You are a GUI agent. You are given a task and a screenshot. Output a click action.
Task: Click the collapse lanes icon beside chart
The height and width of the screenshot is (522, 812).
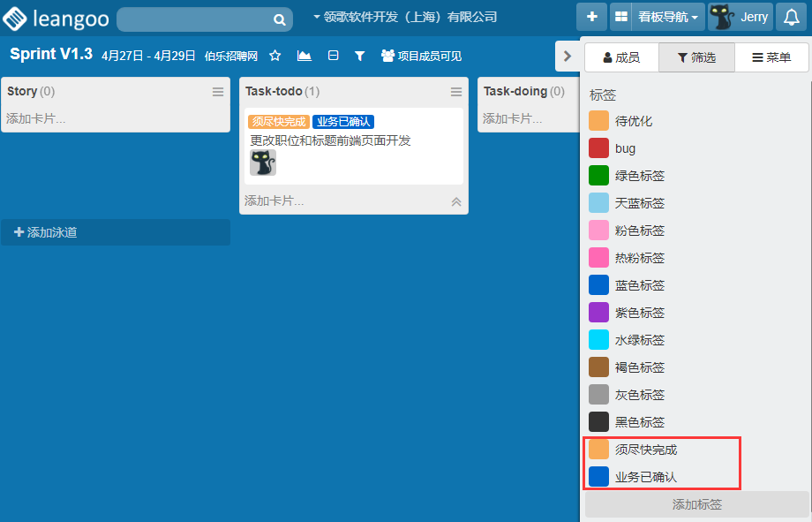click(333, 56)
